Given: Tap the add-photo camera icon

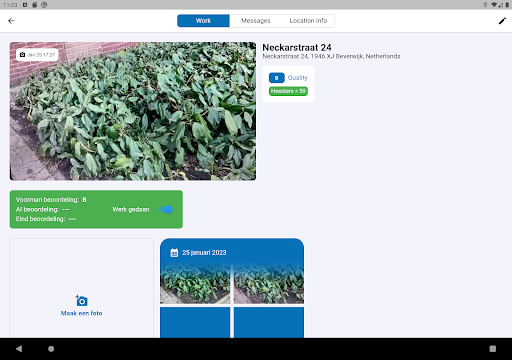Looking at the screenshot, I should 81,300.
